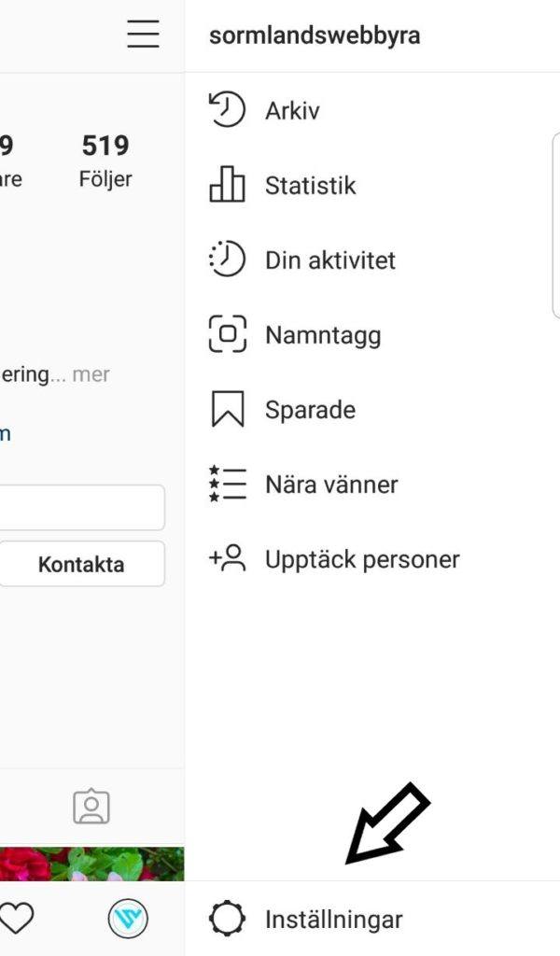The width and height of the screenshot is (560, 956).
Task: Click the Upptäck personer add-person icon
Action: coord(227,558)
